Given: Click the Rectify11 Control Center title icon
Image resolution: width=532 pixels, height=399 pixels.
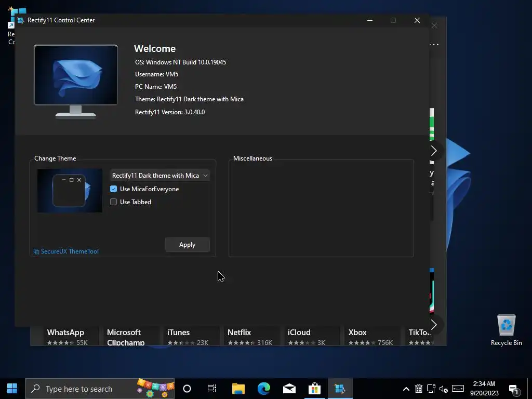Looking at the screenshot, I should 21,20.
